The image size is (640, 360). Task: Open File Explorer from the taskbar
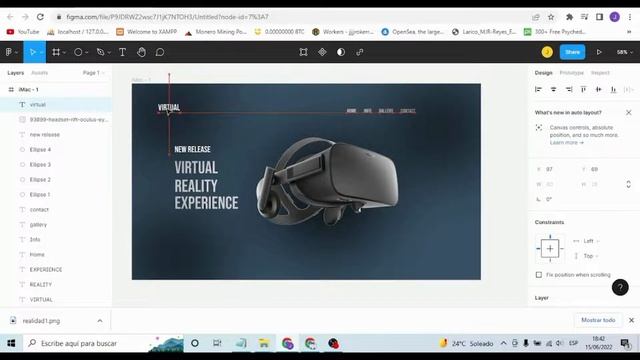[x=264, y=343]
